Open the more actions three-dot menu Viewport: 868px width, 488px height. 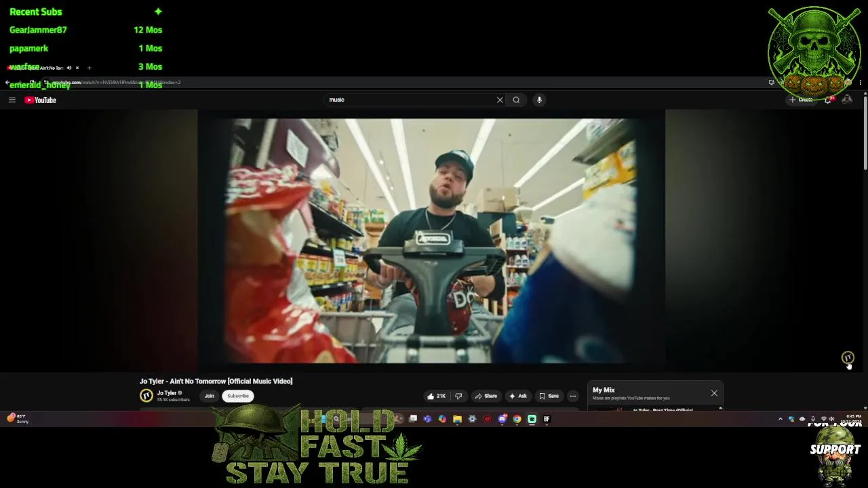pos(573,396)
